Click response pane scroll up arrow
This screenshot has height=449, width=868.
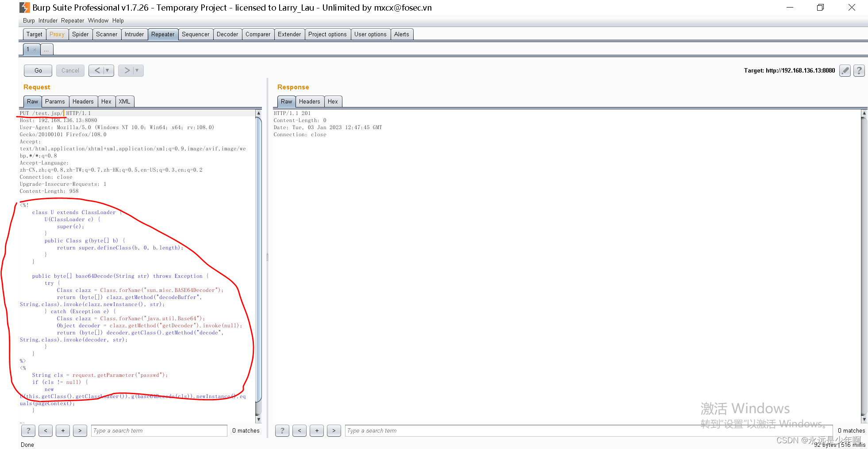[x=864, y=113]
